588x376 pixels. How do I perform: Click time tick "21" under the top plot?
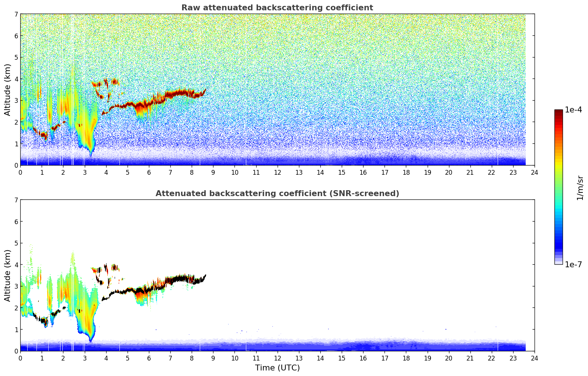pyautogui.click(x=470, y=172)
